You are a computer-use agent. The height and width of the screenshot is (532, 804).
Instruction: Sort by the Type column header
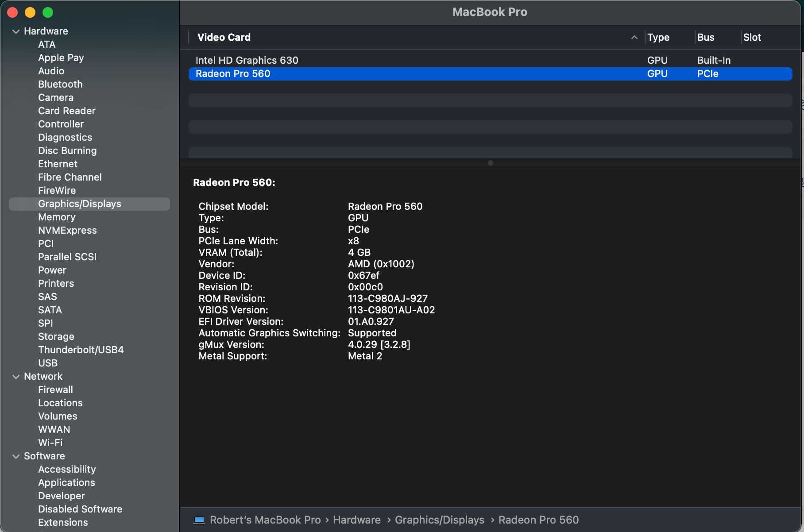(x=658, y=38)
